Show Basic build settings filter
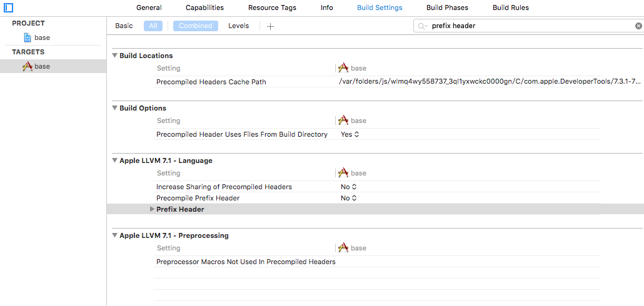Image resolution: width=644 pixels, height=306 pixels. coord(124,26)
